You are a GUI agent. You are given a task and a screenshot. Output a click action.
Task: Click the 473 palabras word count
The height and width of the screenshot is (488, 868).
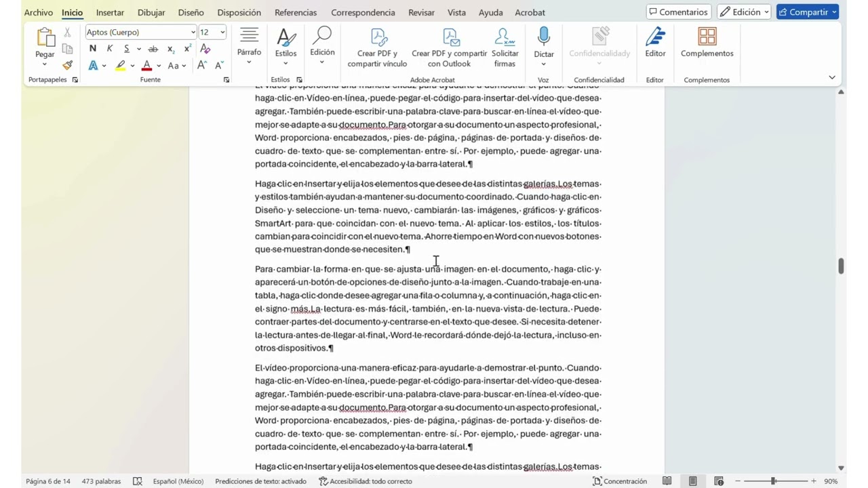coord(101,481)
